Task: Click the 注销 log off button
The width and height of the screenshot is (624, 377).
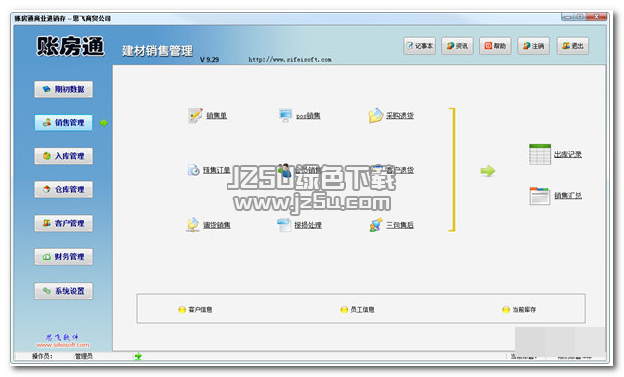Action: point(534,46)
